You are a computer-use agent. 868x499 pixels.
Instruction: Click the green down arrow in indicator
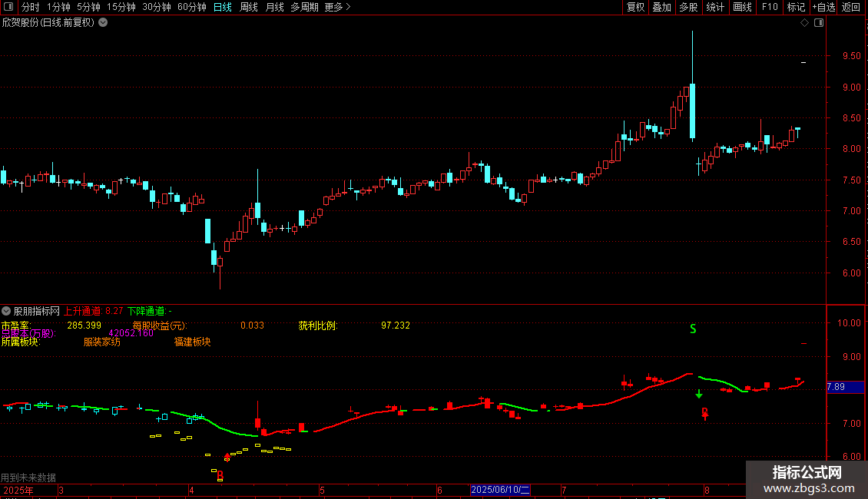[x=699, y=394]
